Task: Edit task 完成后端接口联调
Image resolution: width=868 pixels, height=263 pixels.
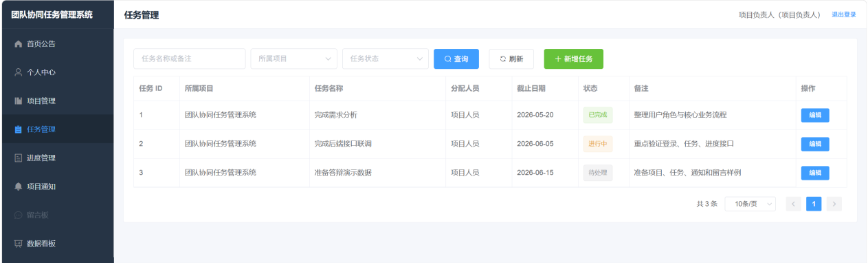Action: (x=815, y=144)
